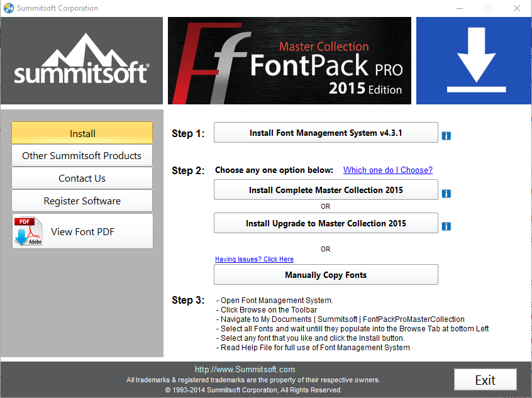The image size is (532, 398).
Task: Click '- Open Font Management System.' instruction
Action: (x=274, y=301)
